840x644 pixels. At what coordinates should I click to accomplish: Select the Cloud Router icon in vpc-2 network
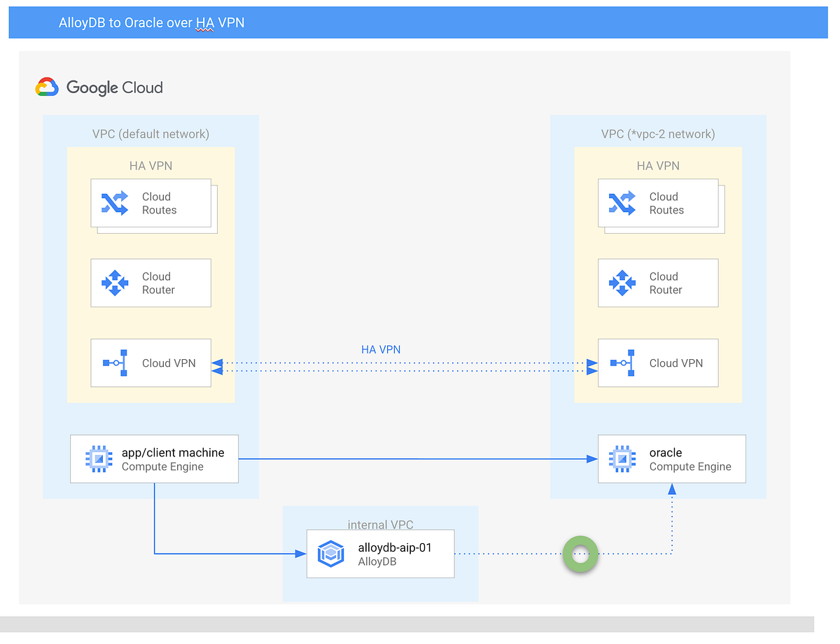click(x=622, y=283)
